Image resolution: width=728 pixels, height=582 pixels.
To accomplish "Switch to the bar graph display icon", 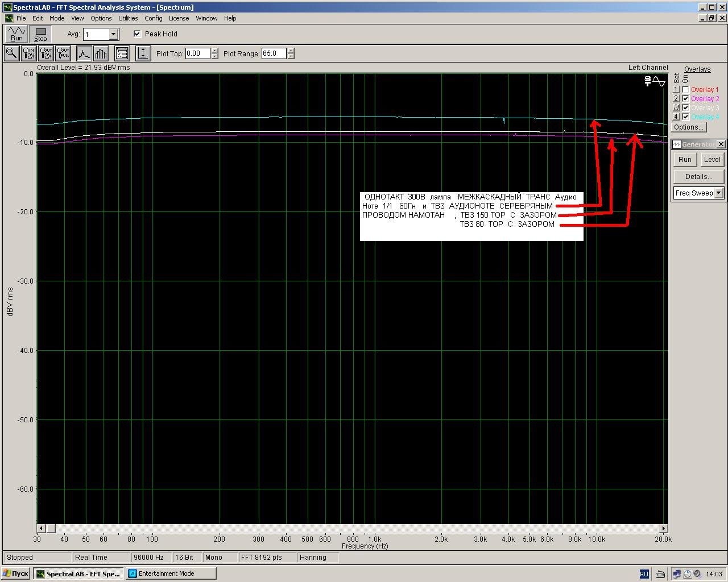I will pyautogui.click(x=101, y=53).
